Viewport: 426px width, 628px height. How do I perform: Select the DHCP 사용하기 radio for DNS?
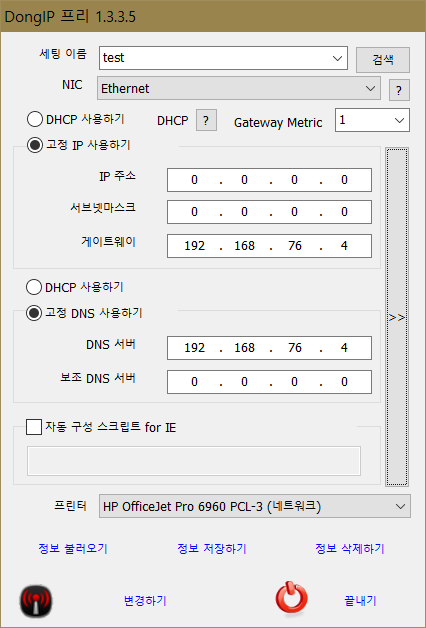point(34,287)
